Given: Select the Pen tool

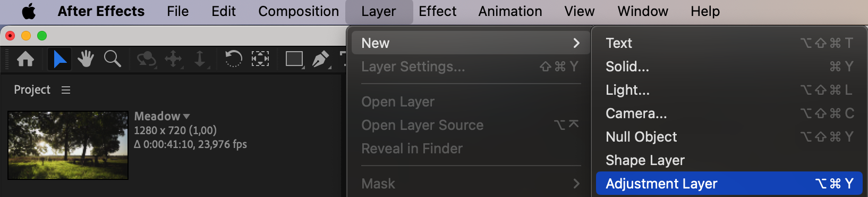Looking at the screenshot, I should click(x=321, y=59).
